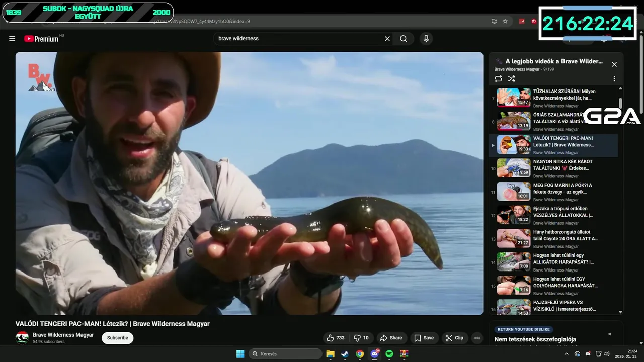Click the '54.9k subscribers' text
Screen dimensions: 644x362
[x=49, y=342]
